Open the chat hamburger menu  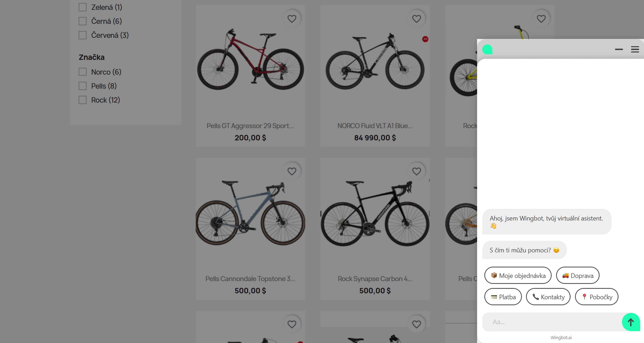click(635, 49)
